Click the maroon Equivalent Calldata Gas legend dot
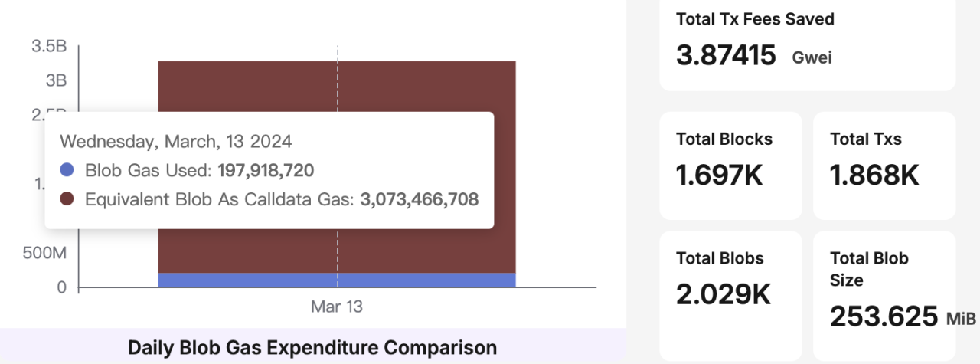The image size is (980, 364). pyautogui.click(x=67, y=199)
